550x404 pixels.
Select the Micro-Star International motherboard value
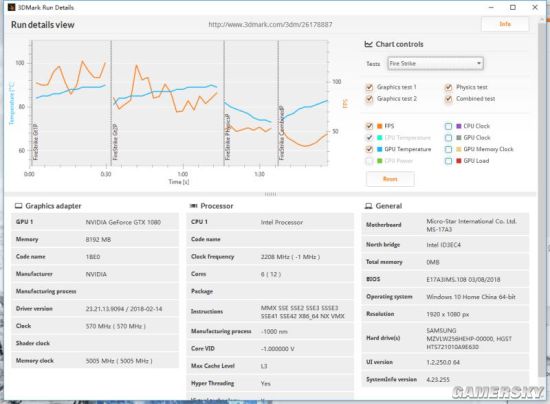[471, 225]
